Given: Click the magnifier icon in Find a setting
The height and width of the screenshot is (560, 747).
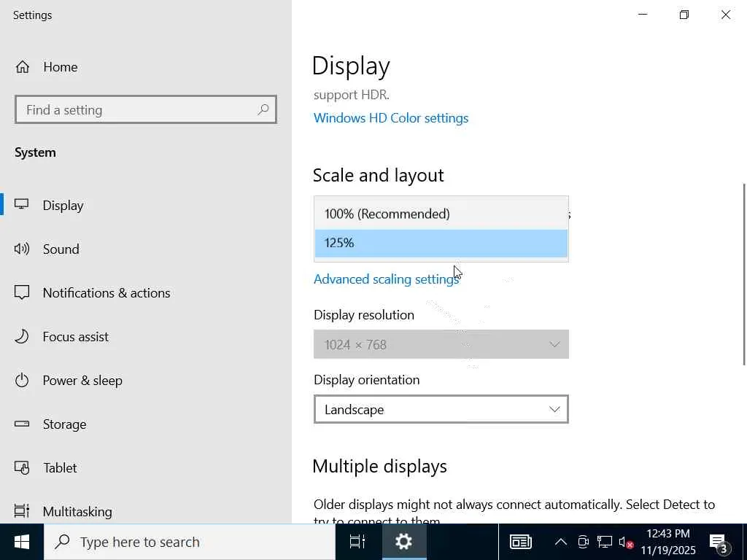Looking at the screenshot, I should [x=263, y=109].
